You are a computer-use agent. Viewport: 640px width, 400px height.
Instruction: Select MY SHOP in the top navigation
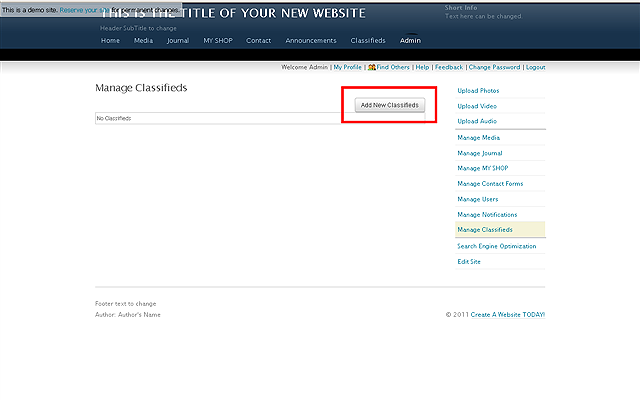point(217,41)
